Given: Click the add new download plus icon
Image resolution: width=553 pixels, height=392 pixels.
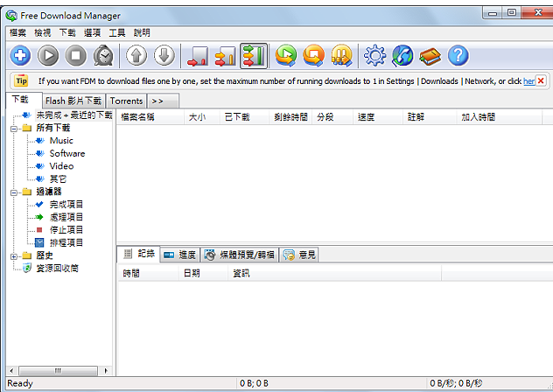Looking at the screenshot, I should point(20,56).
